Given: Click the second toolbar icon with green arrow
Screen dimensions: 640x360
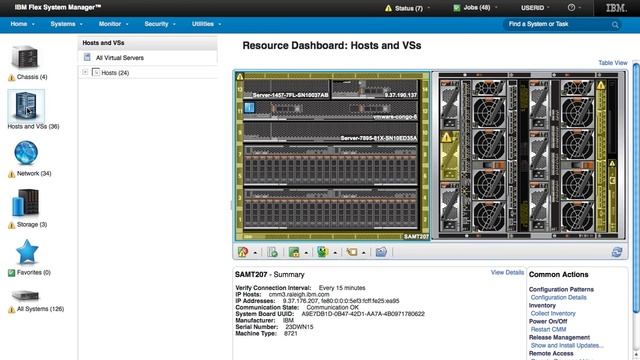Looking at the screenshot, I should pyautogui.click(x=272, y=252).
